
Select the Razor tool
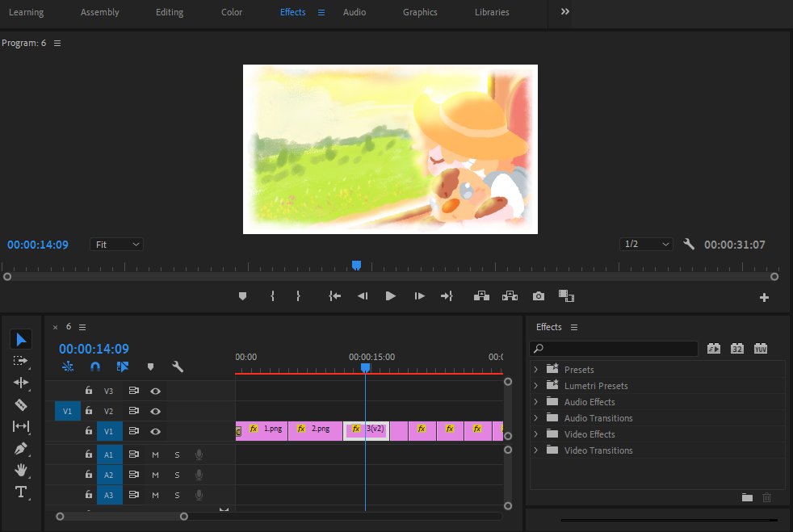pos(21,404)
